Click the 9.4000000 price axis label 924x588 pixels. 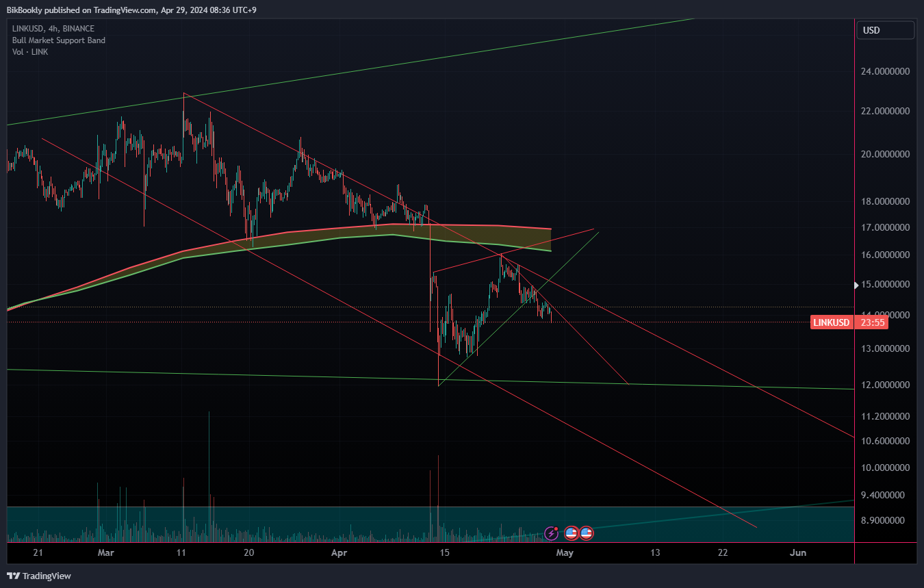point(884,495)
